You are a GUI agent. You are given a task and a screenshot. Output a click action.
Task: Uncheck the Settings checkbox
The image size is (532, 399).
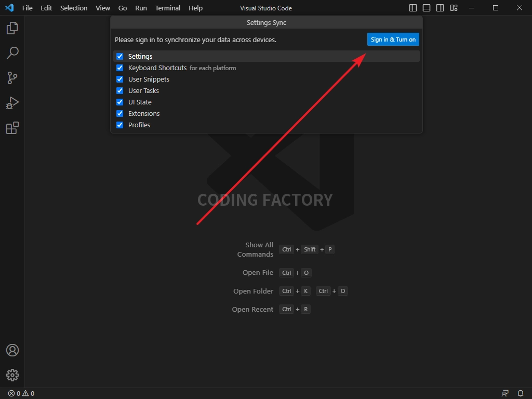pyautogui.click(x=120, y=56)
